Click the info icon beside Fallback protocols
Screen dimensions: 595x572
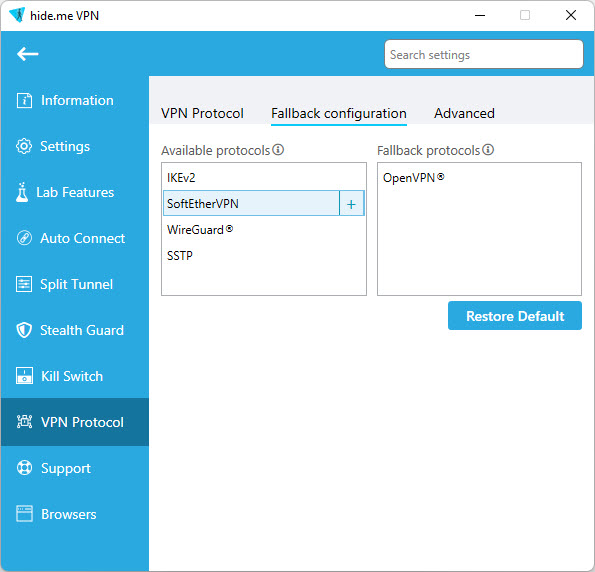(x=488, y=150)
